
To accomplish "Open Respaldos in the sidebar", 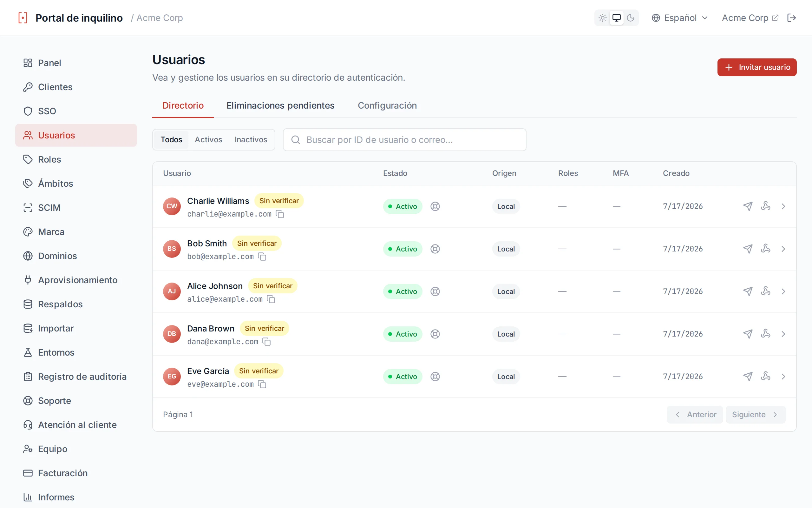I will (76, 304).
